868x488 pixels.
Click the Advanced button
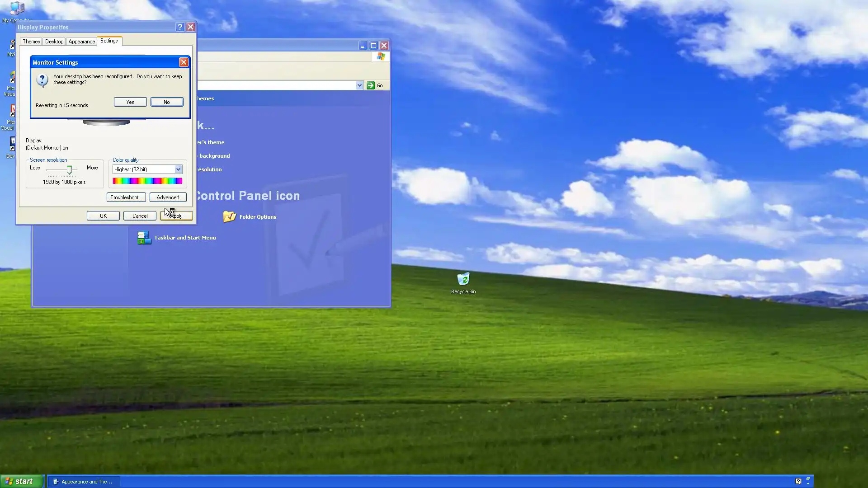coord(168,197)
